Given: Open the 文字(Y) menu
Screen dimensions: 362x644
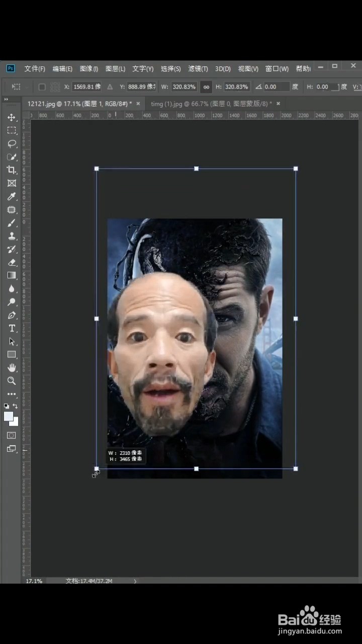Looking at the screenshot, I should coord(143,69).
